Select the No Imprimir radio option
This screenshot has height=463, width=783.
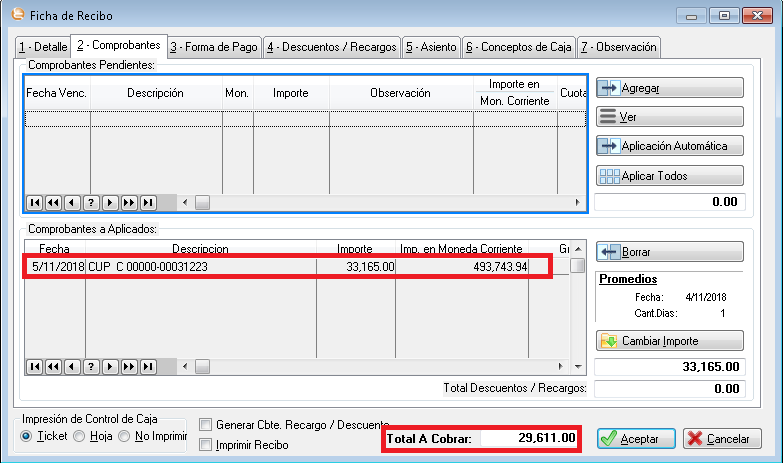[125, 436]
